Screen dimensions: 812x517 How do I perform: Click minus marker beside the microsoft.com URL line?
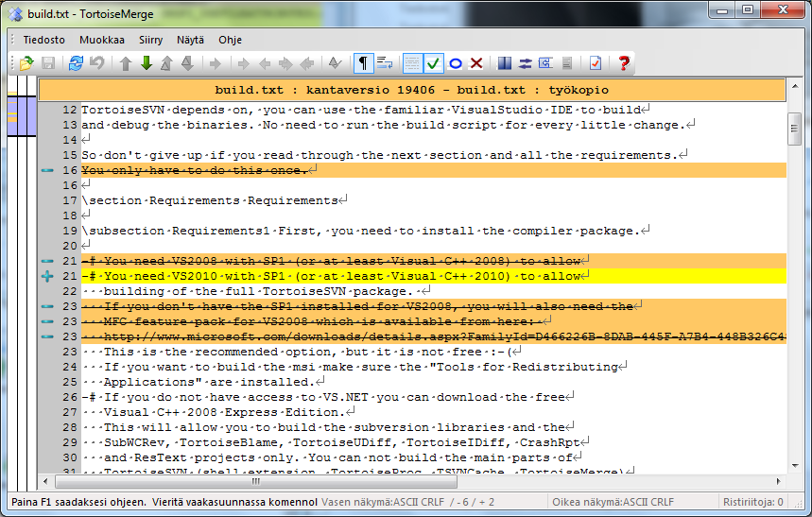point(47,336)
